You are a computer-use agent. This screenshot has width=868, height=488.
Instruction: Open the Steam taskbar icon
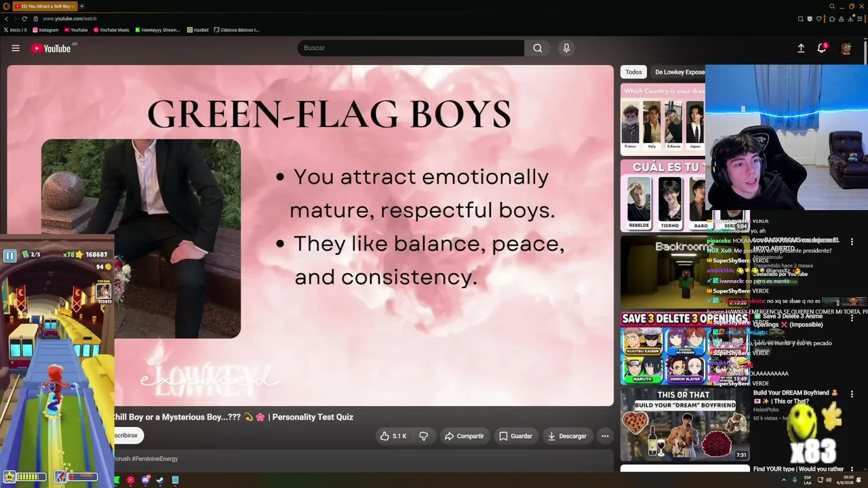pyautogui.click(x=160, y=480)
